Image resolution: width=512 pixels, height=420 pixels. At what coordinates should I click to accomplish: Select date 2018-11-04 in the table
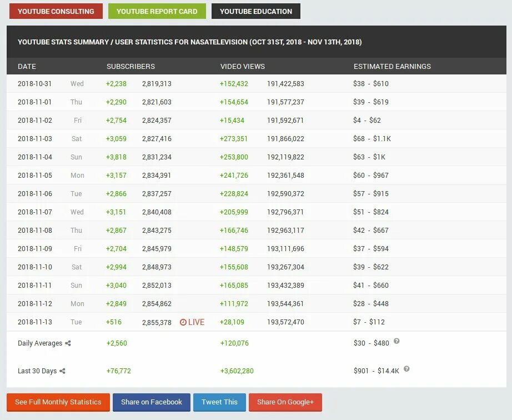(x=34, y=157)
